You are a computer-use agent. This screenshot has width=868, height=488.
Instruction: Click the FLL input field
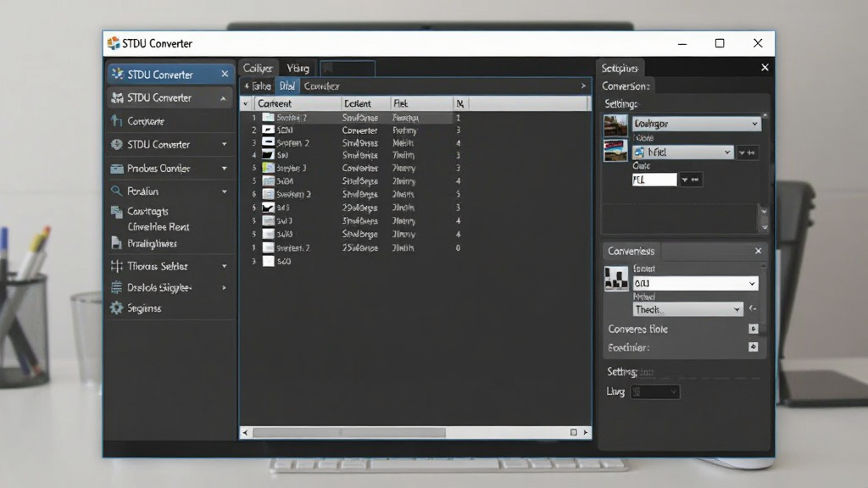[654, 180]
